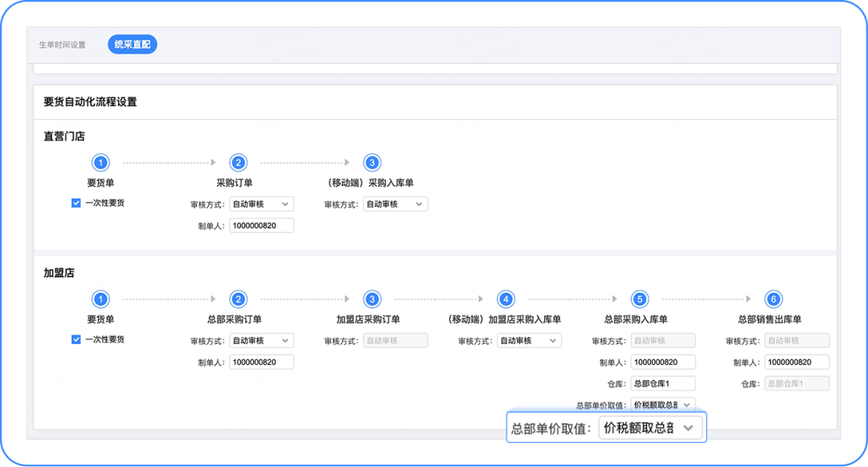868x467 pixels.
Task: Open 审核方式 dropdown for 总部采购订单
Action: [261, 341]
